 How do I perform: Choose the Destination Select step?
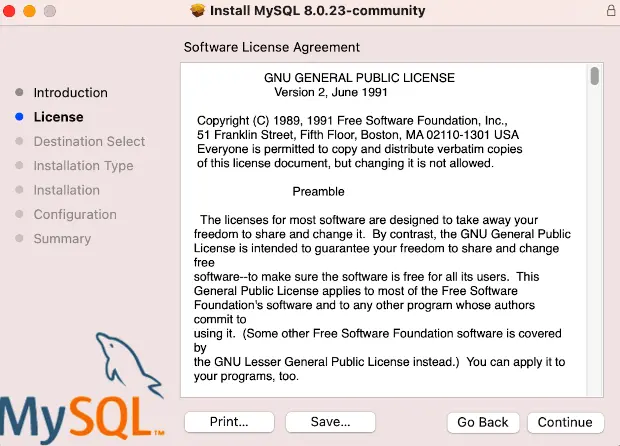coord(89,142)
